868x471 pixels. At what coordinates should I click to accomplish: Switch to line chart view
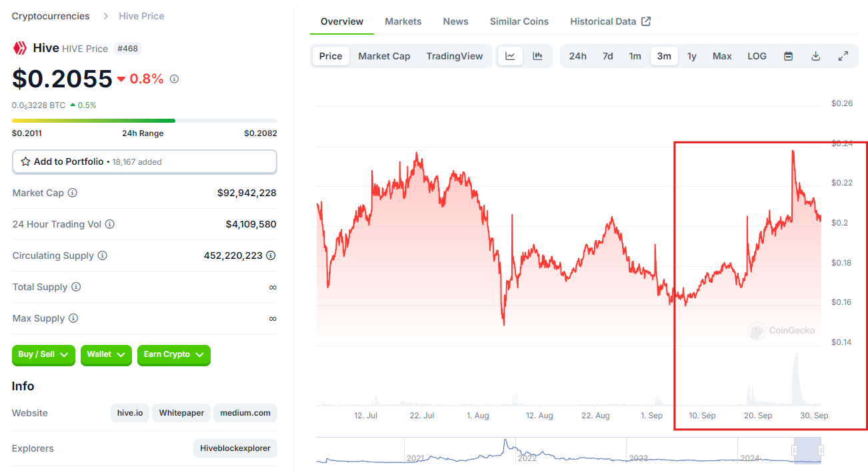coord(510,56)
